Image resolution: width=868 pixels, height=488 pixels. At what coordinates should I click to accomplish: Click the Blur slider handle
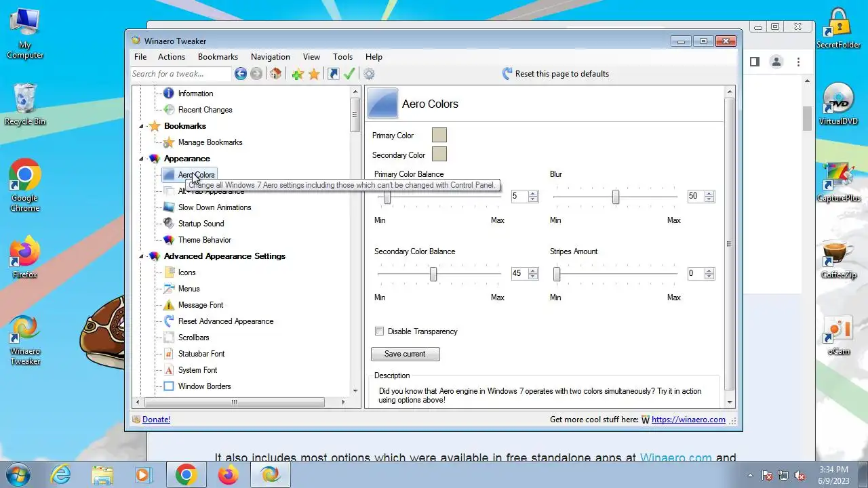tap(616, 197)
